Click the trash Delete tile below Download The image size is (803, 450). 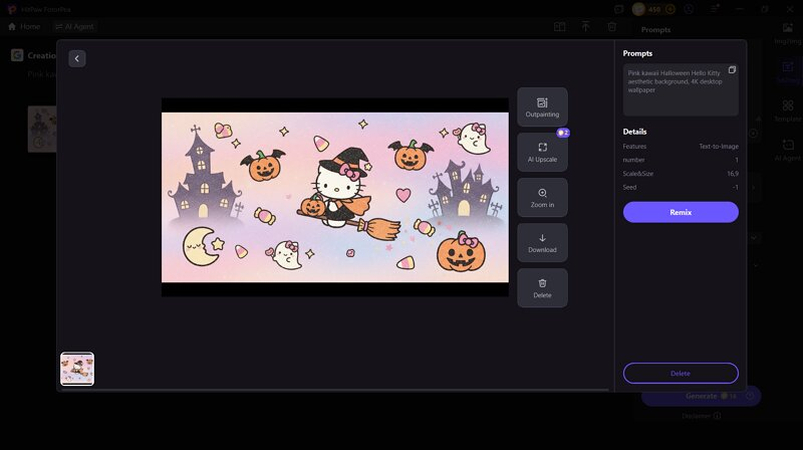pyautogui.click(x=542, y=288)
